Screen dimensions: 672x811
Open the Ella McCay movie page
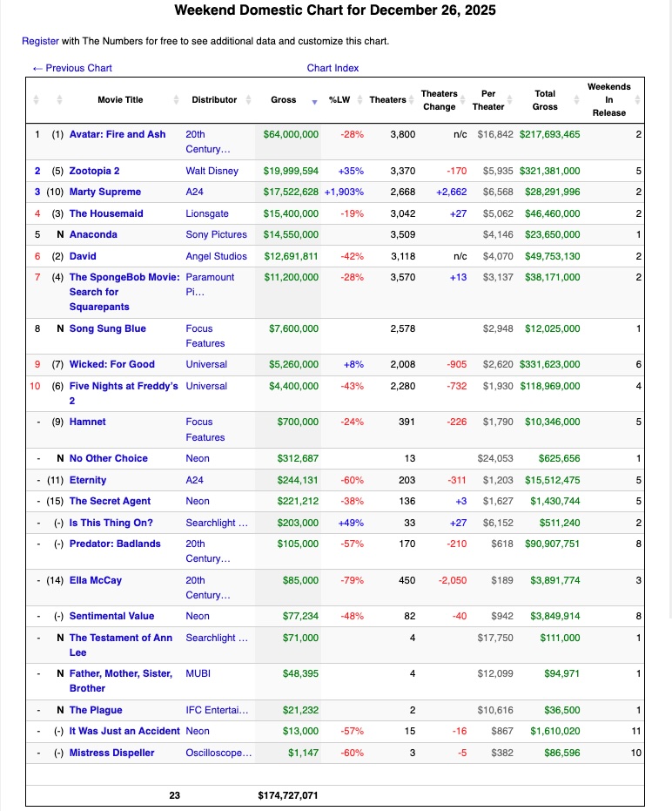point(96,580)
